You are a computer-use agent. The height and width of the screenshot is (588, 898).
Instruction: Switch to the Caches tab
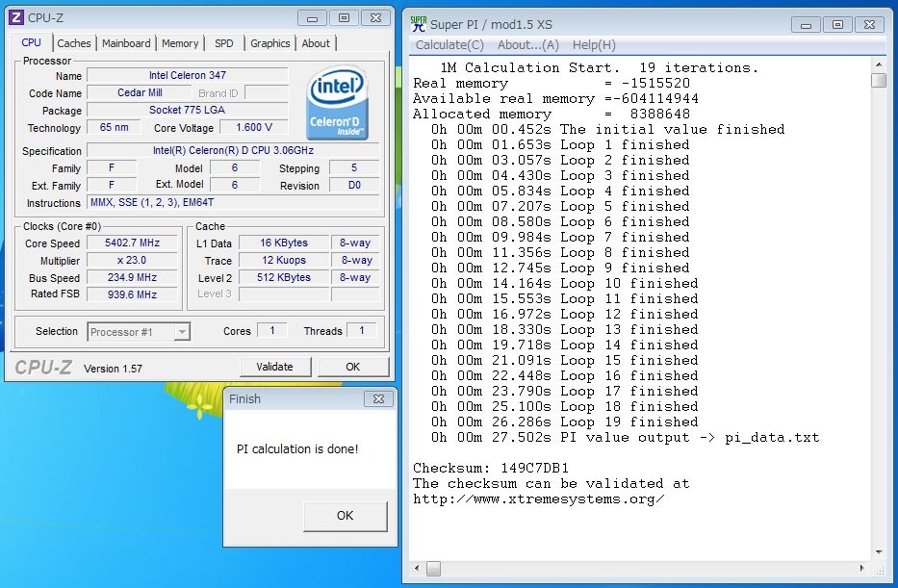click(x=74, y=43)
